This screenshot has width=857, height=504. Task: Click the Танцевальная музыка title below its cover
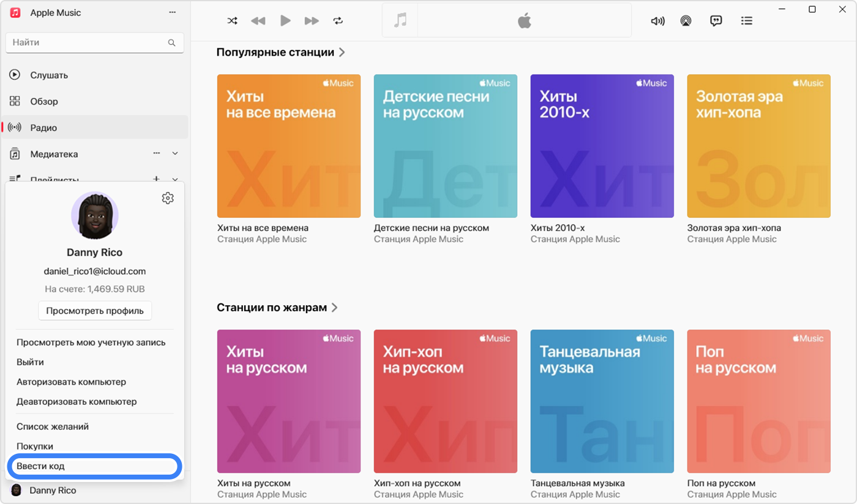[x=578, y=483]
